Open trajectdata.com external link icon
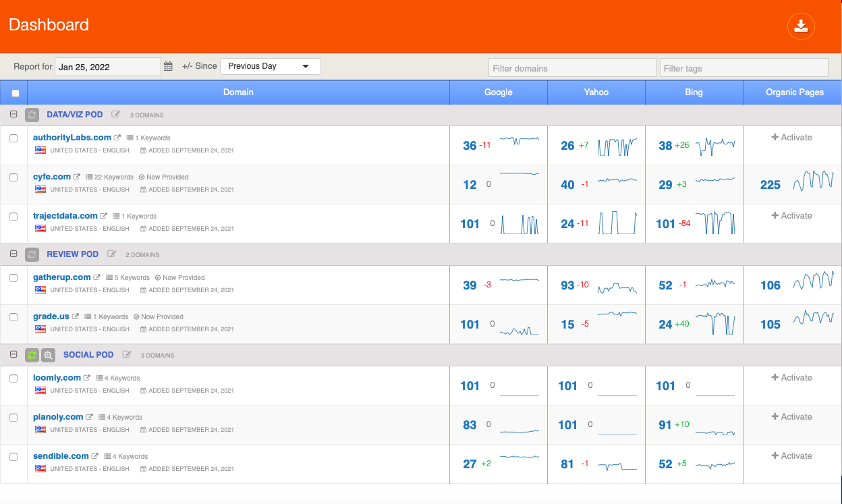 [x=104, y=216]
